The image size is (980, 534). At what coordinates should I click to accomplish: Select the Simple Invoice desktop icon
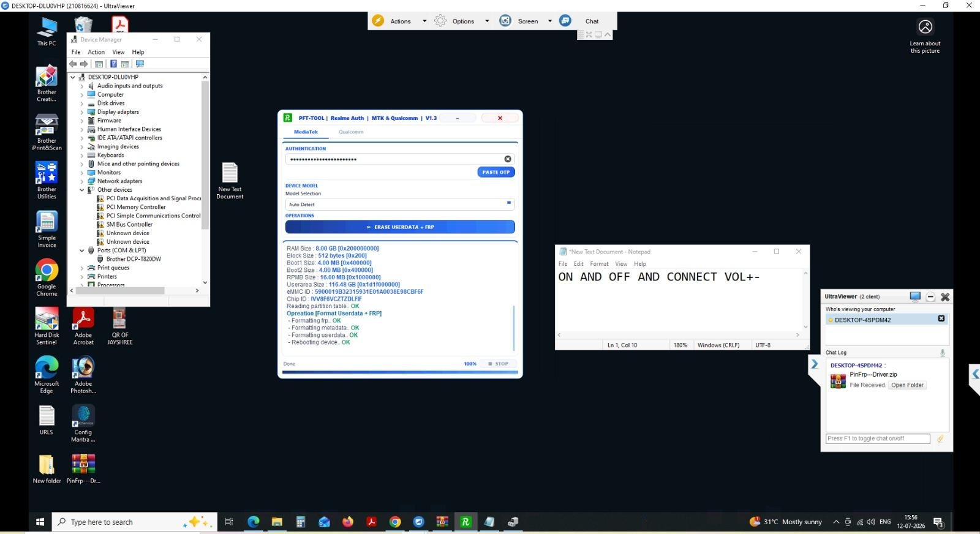(47, 229)
